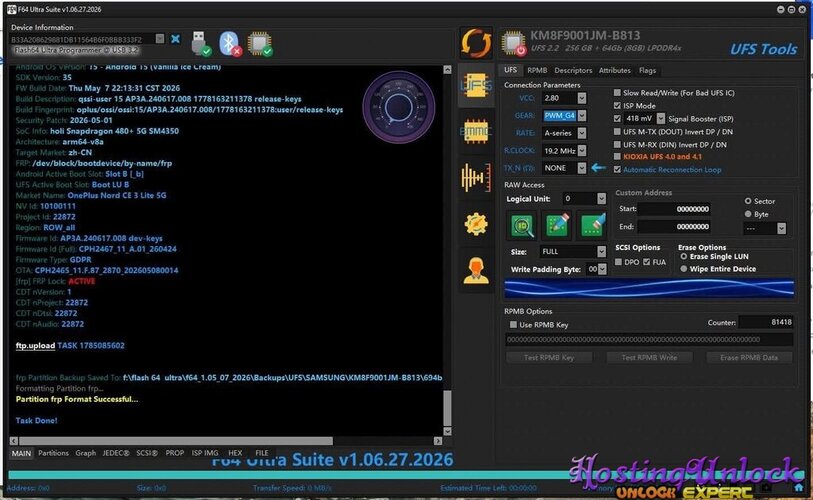Switch to the Flags tab

(648, 71)
